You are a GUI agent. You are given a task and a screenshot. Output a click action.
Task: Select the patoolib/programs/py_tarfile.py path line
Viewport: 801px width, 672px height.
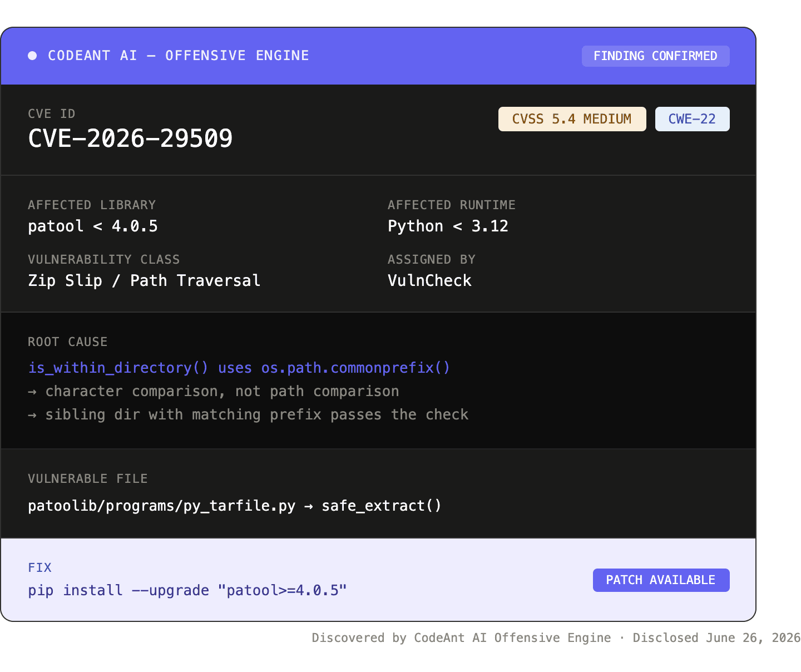coord(235,506)
